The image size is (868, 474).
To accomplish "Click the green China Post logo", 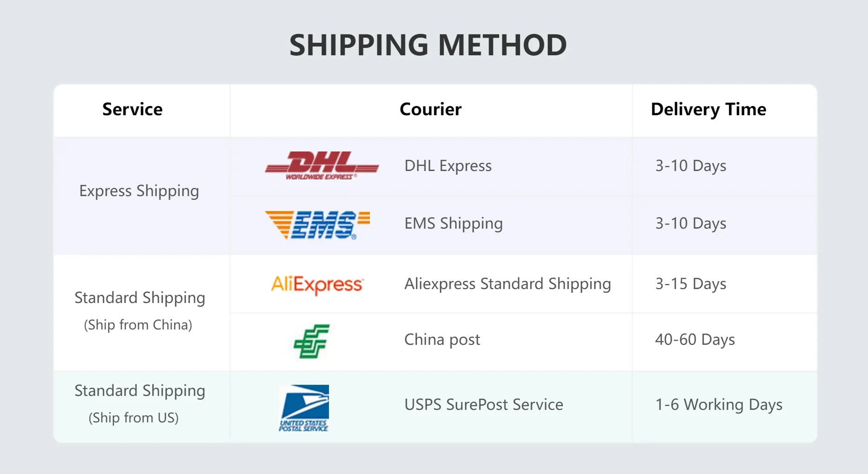I will coord(311,341).
